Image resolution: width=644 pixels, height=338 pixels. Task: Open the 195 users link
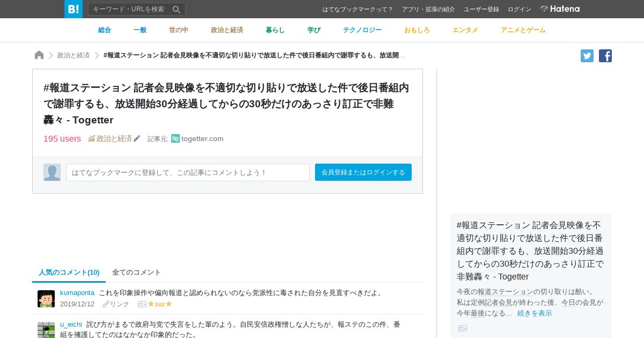[x=62, y=138]
